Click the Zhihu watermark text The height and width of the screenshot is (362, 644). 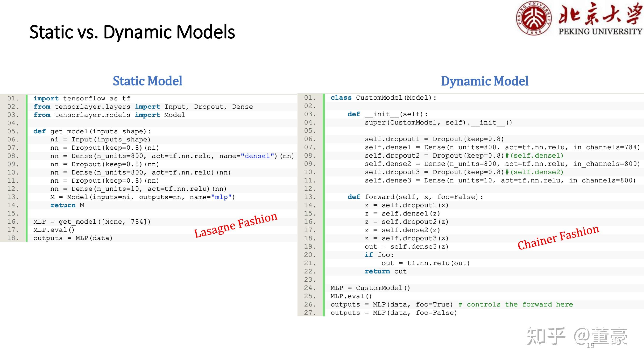click(x=577, y=336)
